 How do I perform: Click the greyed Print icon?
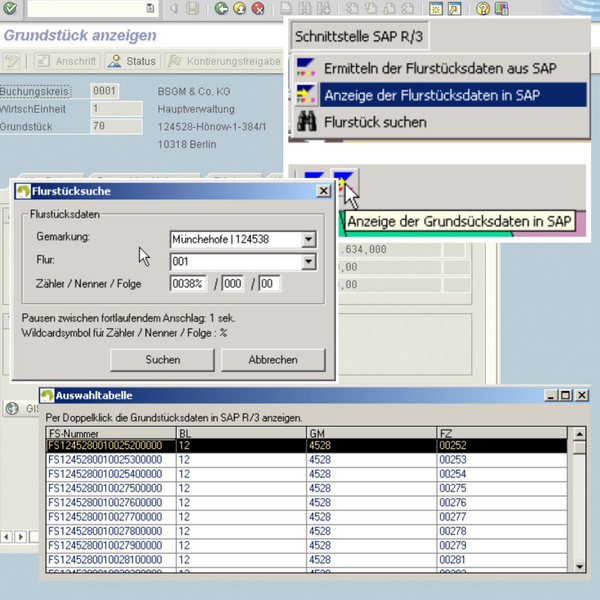[x=286, y=8]
